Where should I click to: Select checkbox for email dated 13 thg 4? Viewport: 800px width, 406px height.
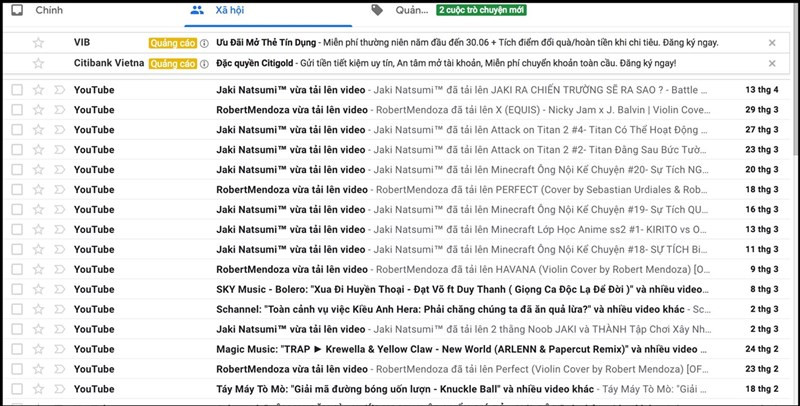pyautogui.click(x=16, y=90)
